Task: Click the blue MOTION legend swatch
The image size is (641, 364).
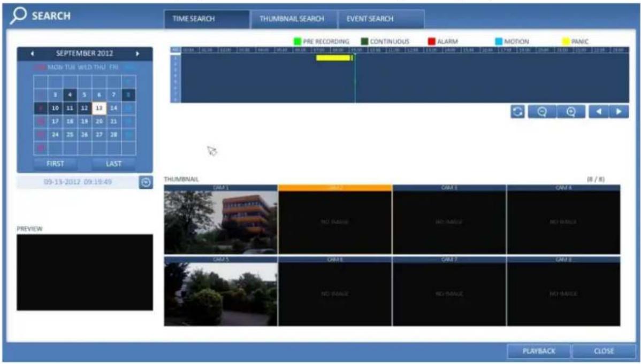Action: point(499,41)
